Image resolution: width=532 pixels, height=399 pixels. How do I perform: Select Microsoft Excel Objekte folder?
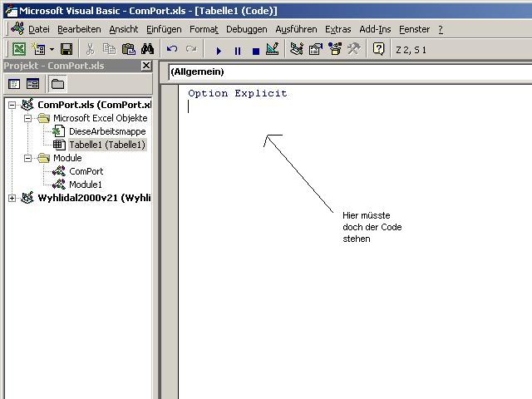tap(101, 118)
